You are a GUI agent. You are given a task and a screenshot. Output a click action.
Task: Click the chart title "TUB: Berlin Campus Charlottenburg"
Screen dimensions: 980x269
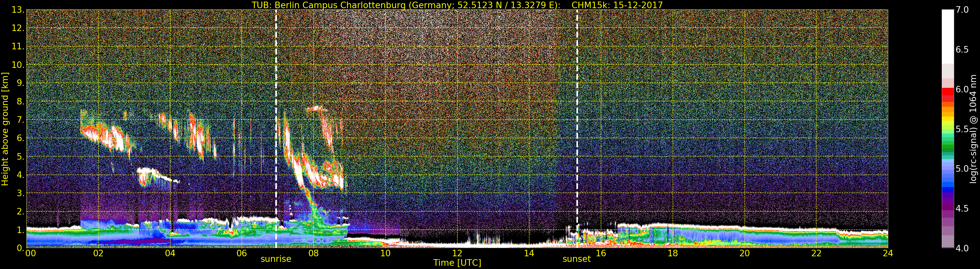tap(329, 5)
